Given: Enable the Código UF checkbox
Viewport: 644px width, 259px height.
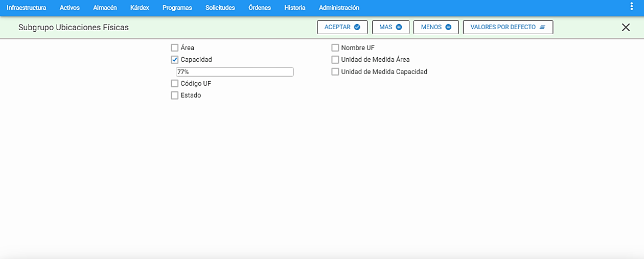Looking at the screenshot, I should (x=175, y=83).
